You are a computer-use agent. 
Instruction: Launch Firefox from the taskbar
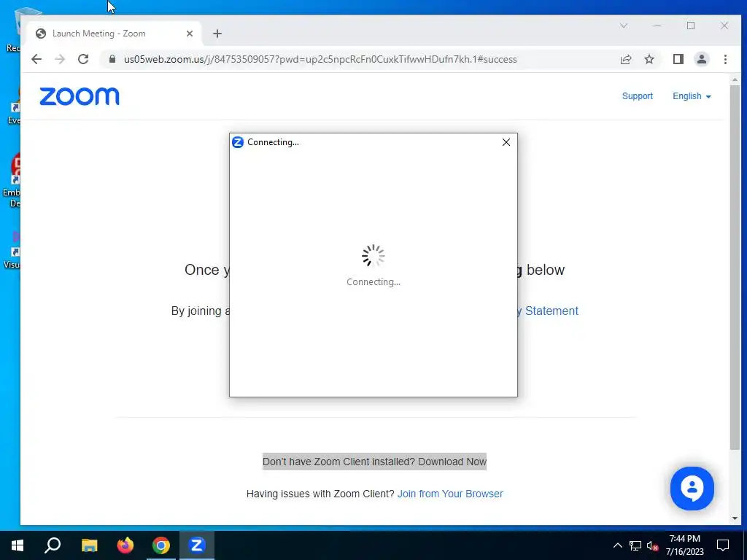(125, 545)
